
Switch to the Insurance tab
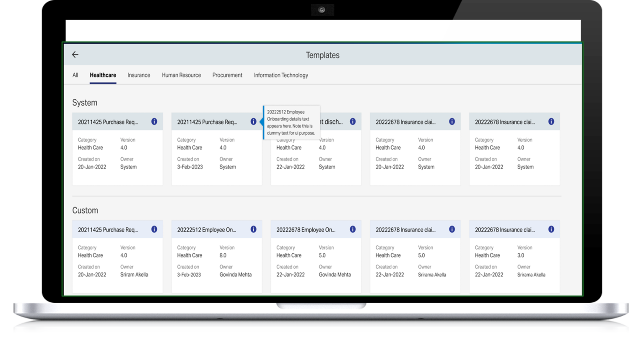tap(139, 75)
